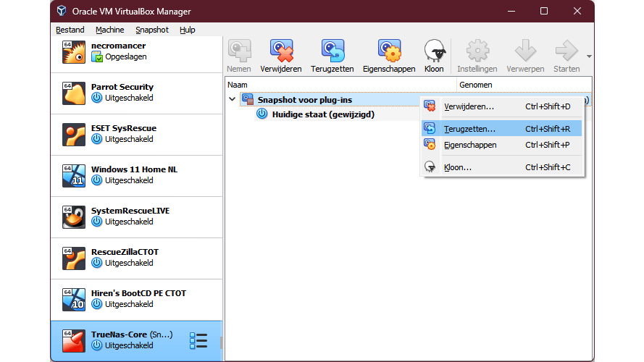Select the SystemRescueLIVE virtual machine
This screenshot has height=362, width=644.
tap(136, 217)
